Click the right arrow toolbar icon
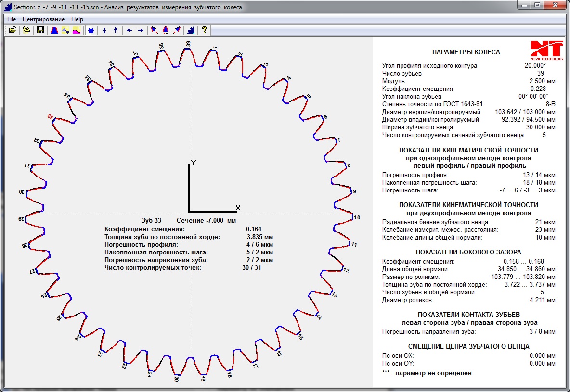The height and width of the screenshot is (392, 570). (141, 30)
